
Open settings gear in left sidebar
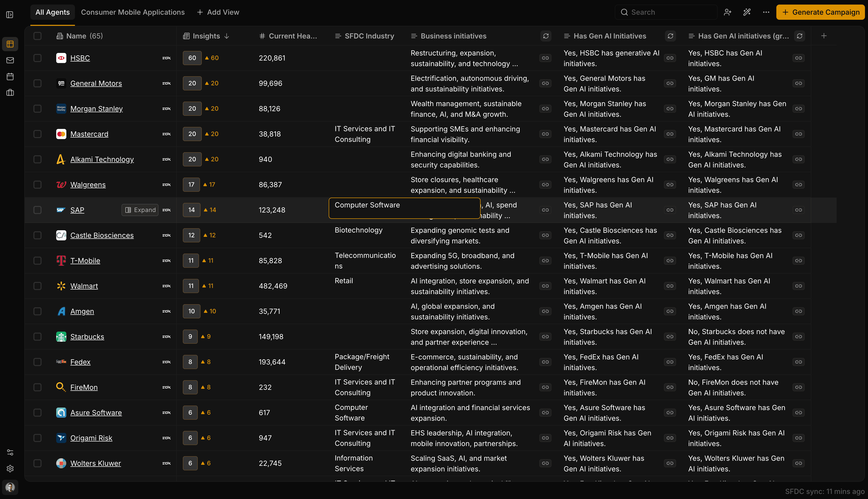(x=10, y=469)
